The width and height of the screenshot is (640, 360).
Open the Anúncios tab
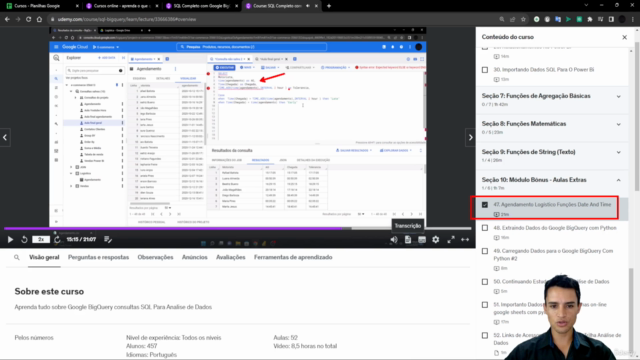195,258
